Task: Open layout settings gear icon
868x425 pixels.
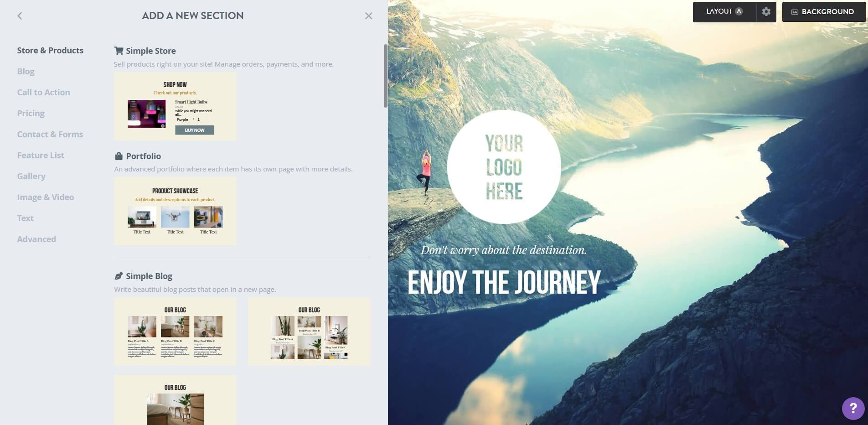Action: pos(766,12)
